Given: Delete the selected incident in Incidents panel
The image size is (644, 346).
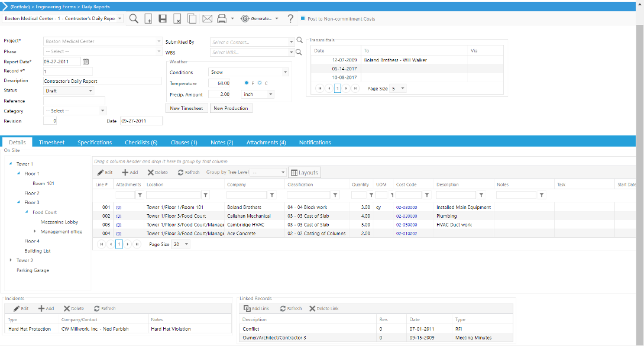Looking at the screenshot, I should point(74,309).
